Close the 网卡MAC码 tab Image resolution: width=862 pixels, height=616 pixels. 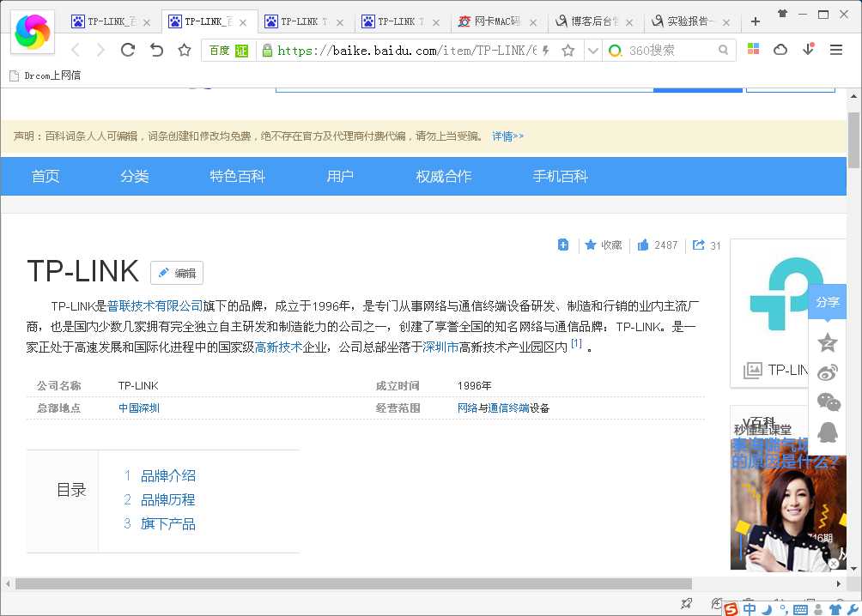click(x=532, y=22)
